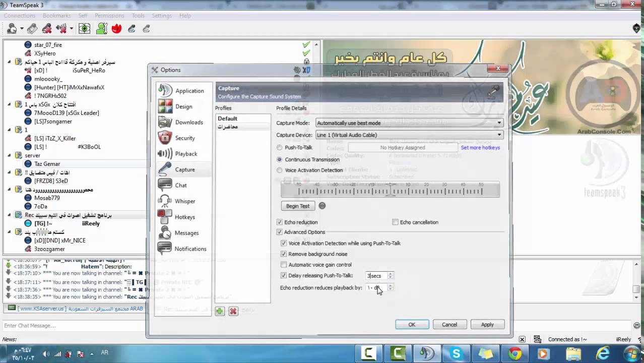Select the Default capture profile
Viewport: 644px width, 363px height.
click(x=243, y=118)
